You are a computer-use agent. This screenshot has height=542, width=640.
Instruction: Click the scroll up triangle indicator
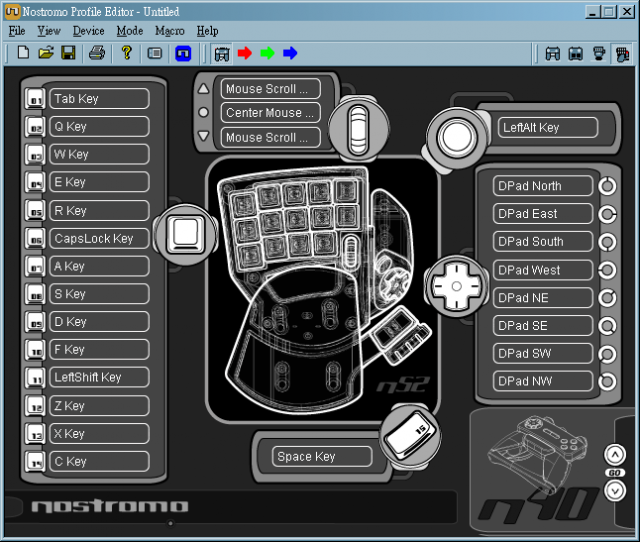[x=203, y=89]
